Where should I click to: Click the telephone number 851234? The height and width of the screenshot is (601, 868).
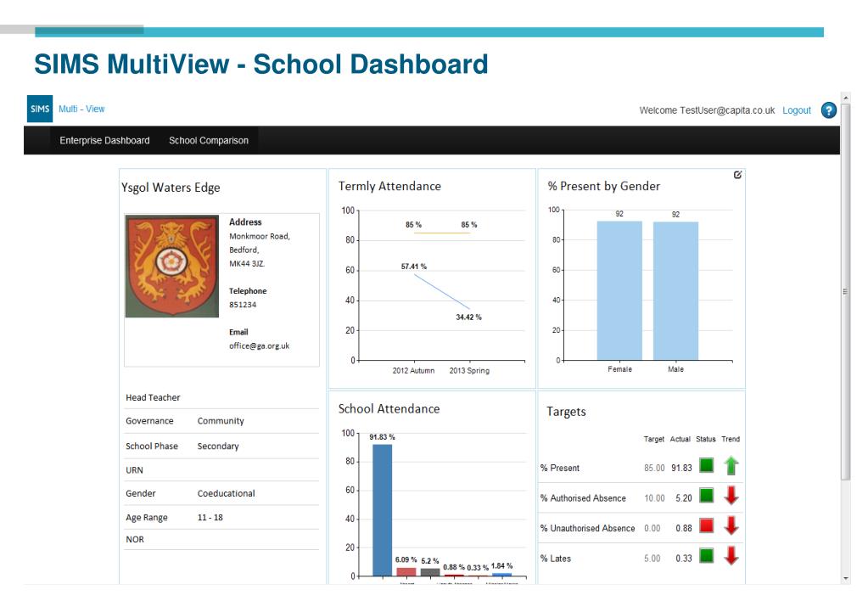point(243,305)
